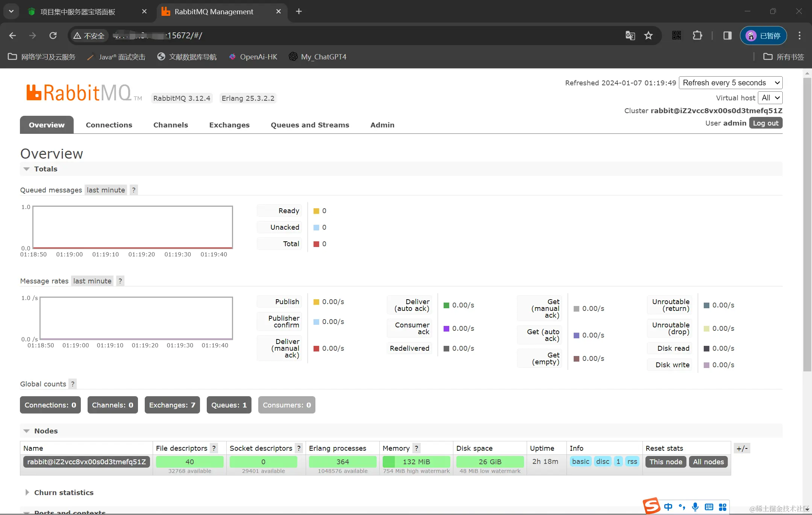Viewport: 812px width, 515px height.
Task: Open the My_ChatGPT4 bookmark
Action: point(318,57)
